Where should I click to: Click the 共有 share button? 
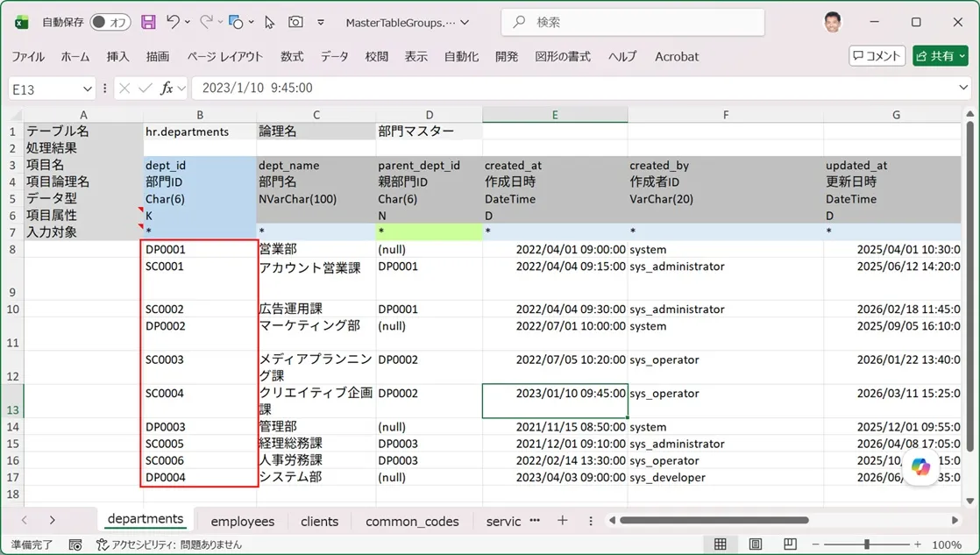tap(940, 56)
